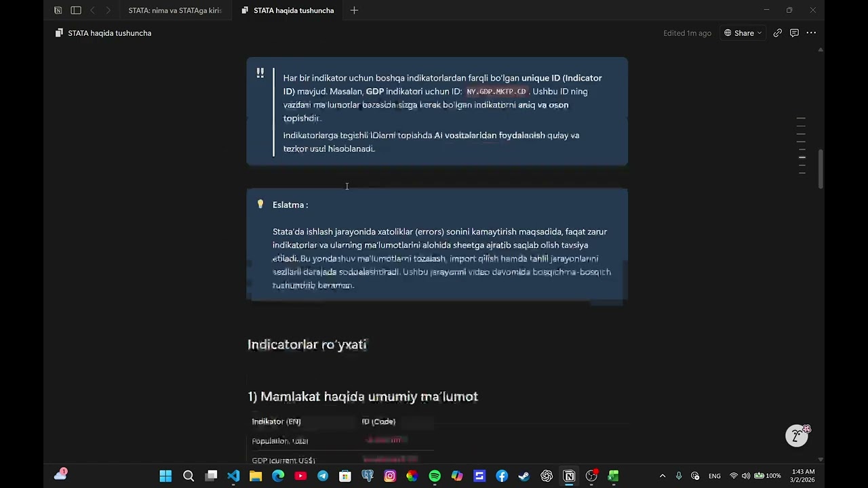
Task: Open ChatGPT from taskbar
Action: [x=547, y=476]
